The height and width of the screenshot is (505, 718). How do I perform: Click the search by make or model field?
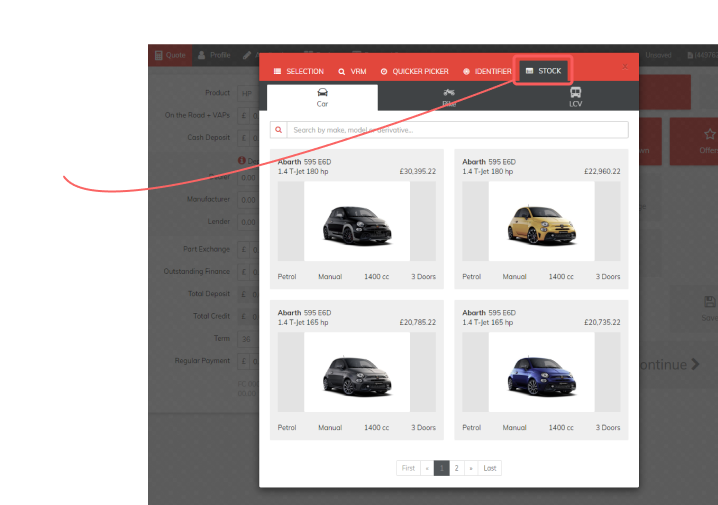(457, 130)
